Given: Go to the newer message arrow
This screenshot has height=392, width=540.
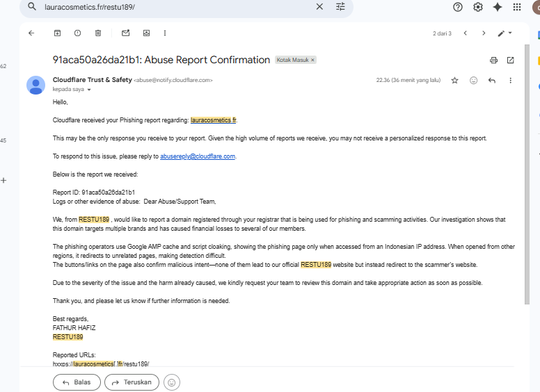Looking at the screenshot, I should click(466, 33).
